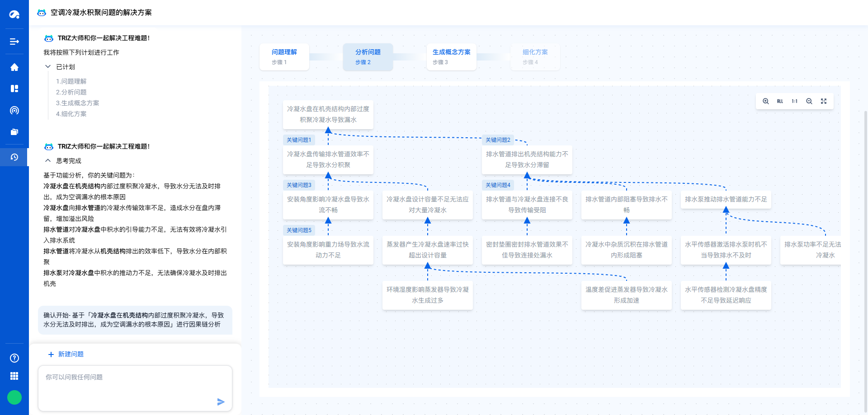868x415 pixels.
Task: Collapse the 思考完成 section
Action: click(48, 160)
